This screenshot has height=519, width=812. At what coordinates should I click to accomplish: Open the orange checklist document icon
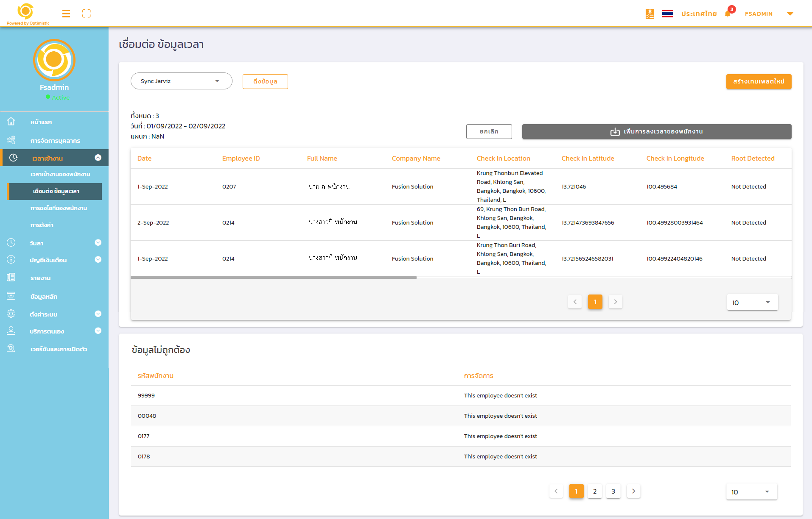coord(650,14)
